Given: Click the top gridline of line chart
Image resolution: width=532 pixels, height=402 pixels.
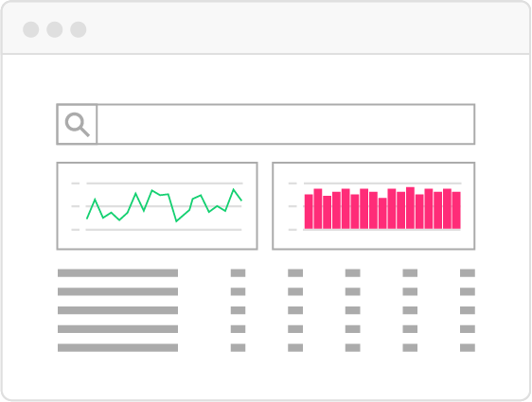Looking at the screenshot, I should pos(165,184).
